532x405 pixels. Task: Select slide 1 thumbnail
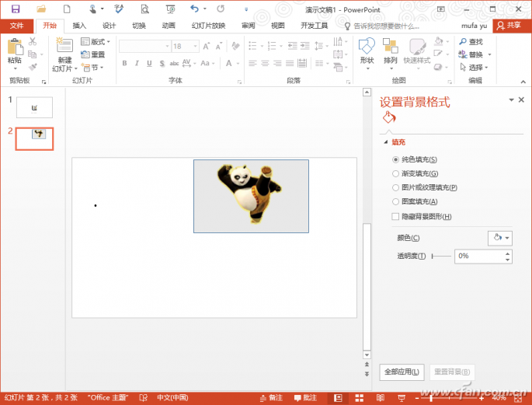34,107
